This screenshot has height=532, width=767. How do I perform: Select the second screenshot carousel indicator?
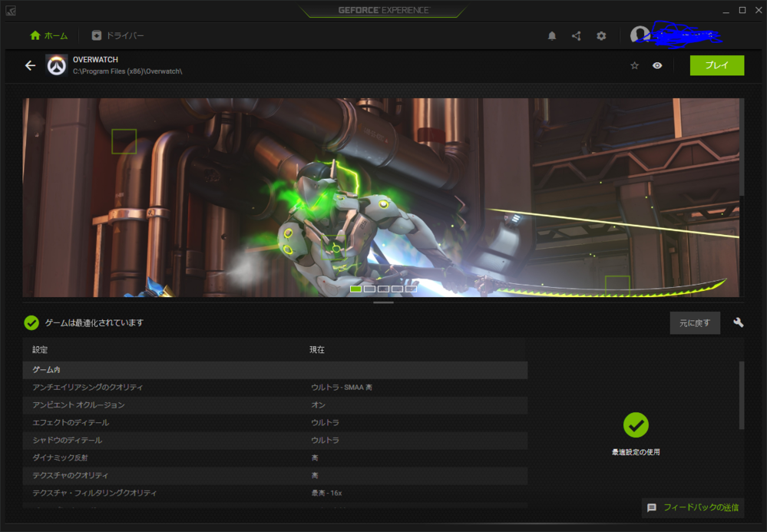tap(370, 289)
